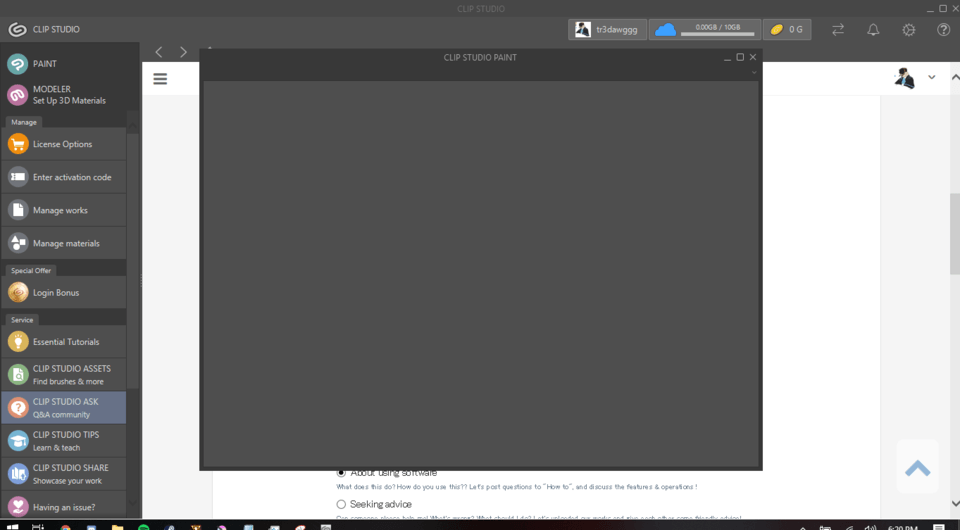Close the CLIP STUDIO PAINT dialog

pyautogui.click(x=753, y=57)
